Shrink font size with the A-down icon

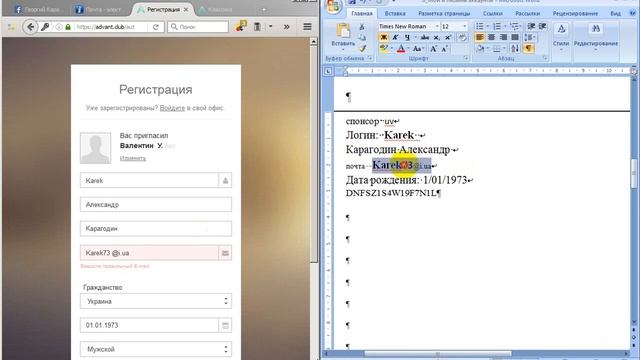tap(444, 49)
